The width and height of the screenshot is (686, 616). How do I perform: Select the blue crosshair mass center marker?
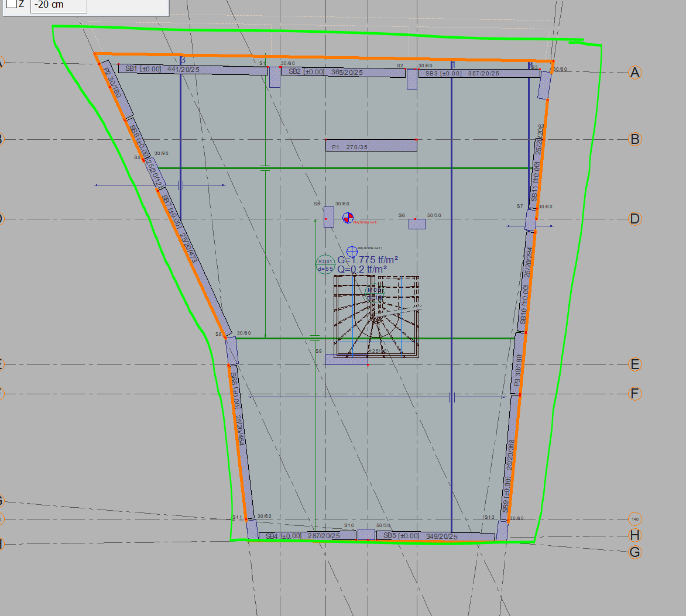(x=352, y=250)
